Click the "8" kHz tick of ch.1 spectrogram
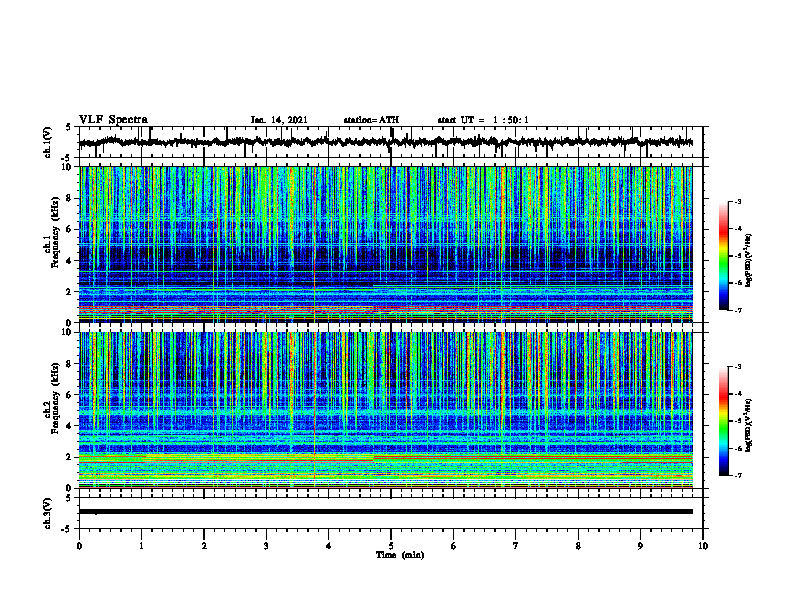The image size is (792, 612). click(x=69, y=198)
